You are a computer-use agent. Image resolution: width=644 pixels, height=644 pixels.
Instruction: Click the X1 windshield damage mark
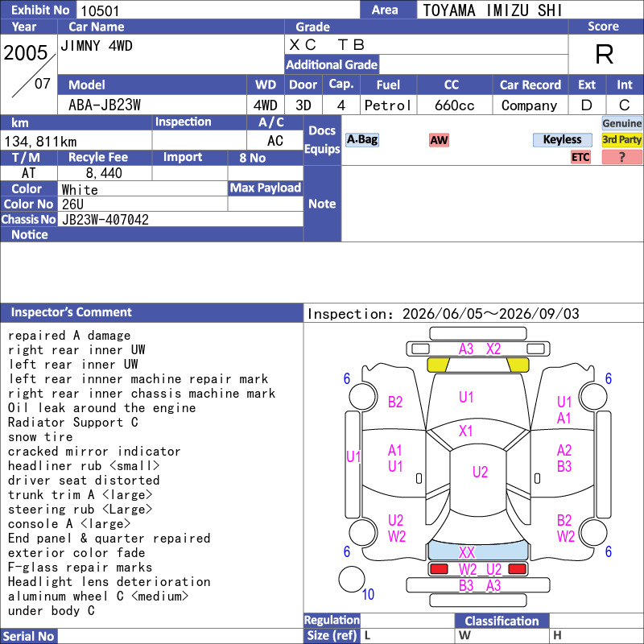(466, 431)
